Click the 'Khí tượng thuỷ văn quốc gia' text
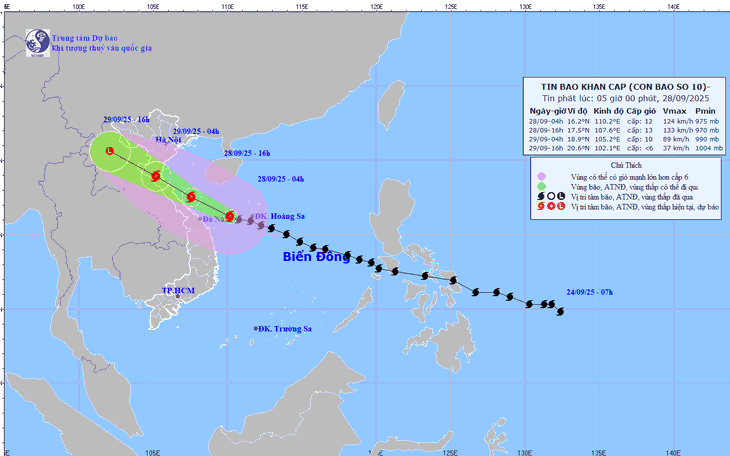Viewport: 730px width, 456px height. tap(101, 48)
